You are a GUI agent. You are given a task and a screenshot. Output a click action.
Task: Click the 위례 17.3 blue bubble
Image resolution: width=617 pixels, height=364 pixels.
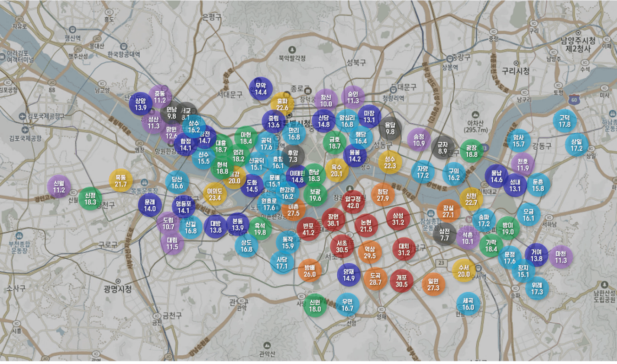pyautogui.click(x=537, y=288)
